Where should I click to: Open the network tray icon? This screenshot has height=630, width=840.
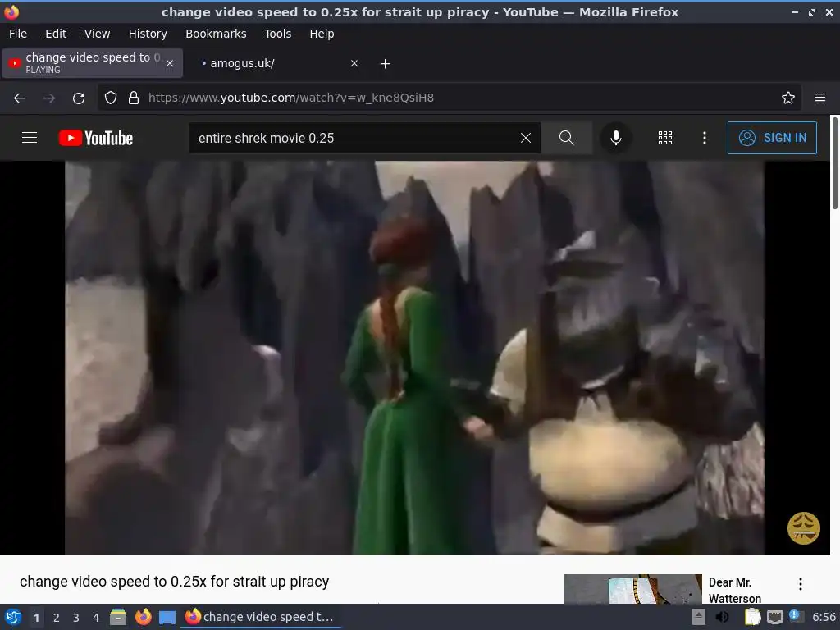point(775,617)
